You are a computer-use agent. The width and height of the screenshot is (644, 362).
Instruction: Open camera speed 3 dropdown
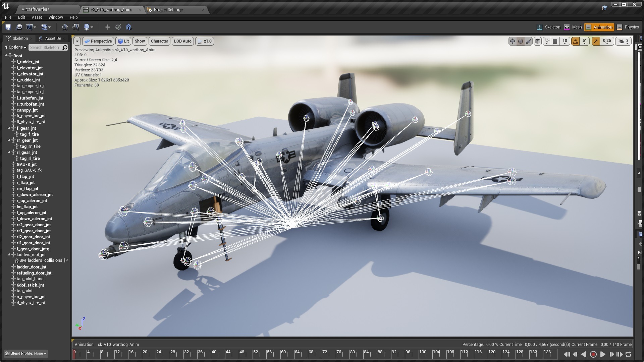point(624,41)
